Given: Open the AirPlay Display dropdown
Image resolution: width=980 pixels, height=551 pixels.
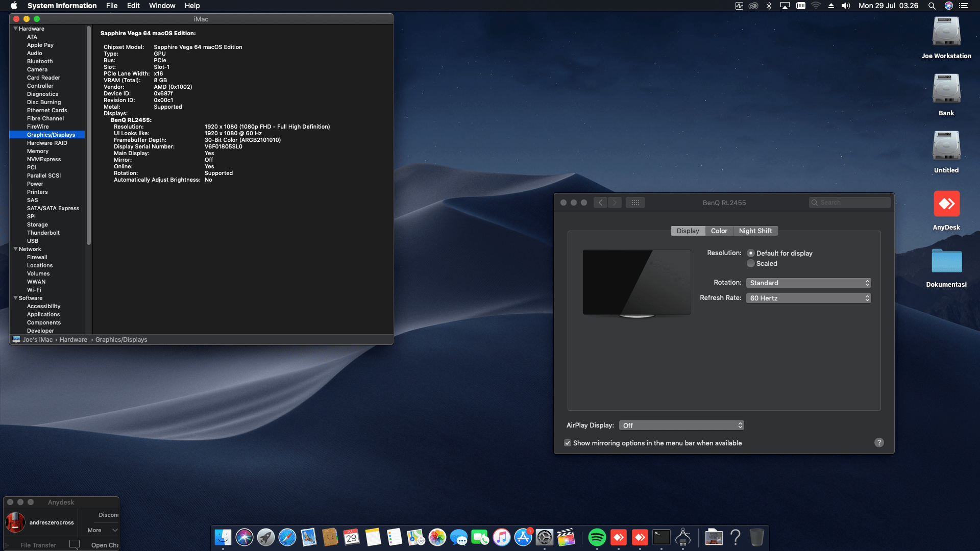Looking at the screenshot, I should (x=681, y=425).
